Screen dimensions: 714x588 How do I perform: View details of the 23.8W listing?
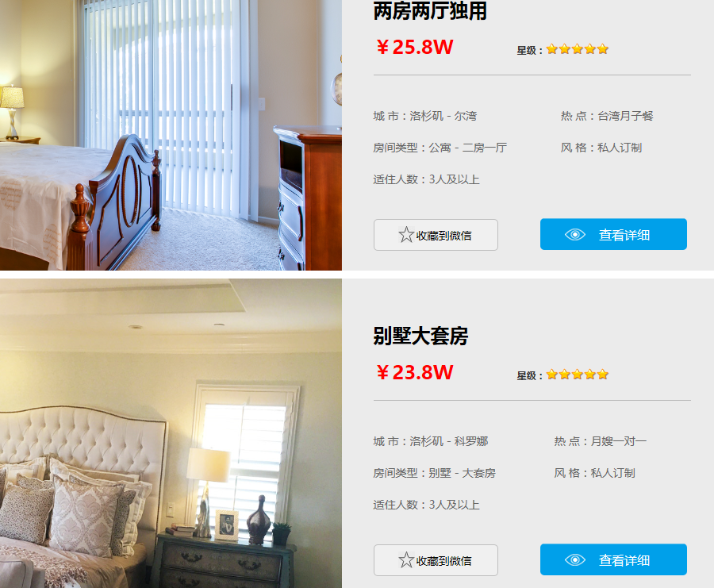click(613, 559)
